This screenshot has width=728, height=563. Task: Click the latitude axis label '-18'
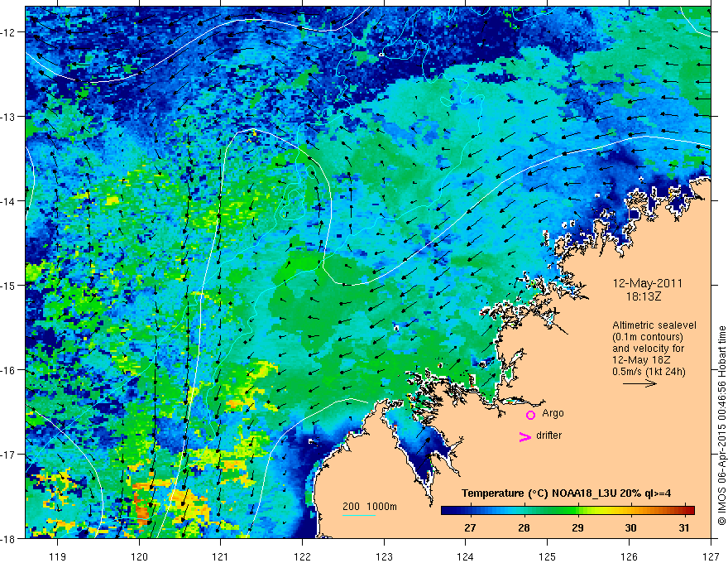8,538
